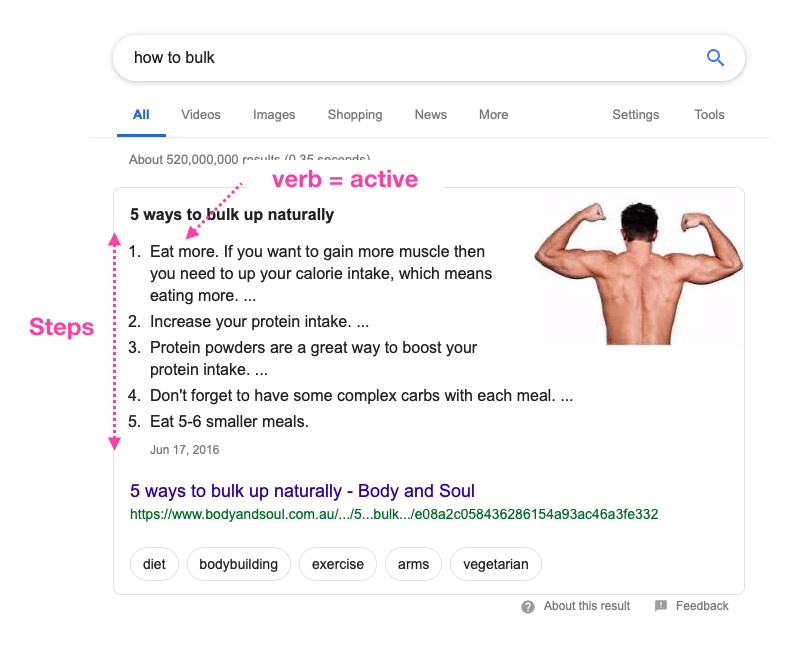This screenshot has width=811, height=648.
Task: Open the Settings menu
Action: coord(636,115)
